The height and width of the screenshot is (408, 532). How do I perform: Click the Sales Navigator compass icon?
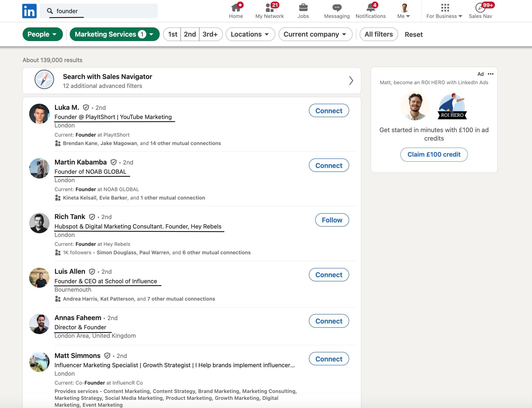(44, 79)
